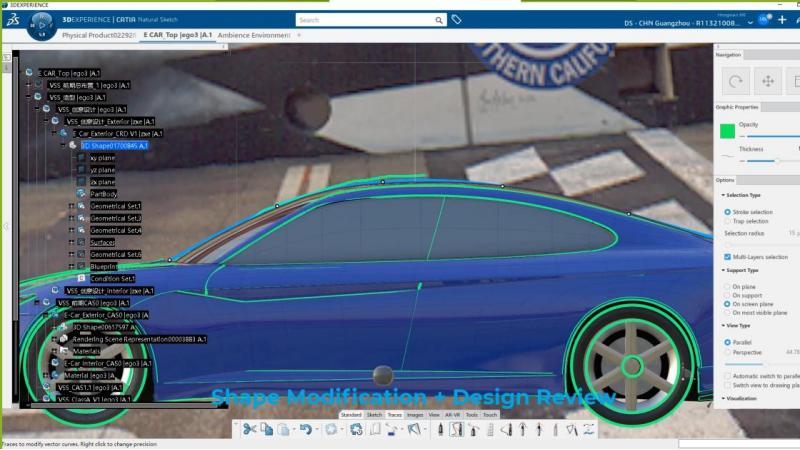This screenshot has width=800, height=450.
Task: Click the 3DS logo icon
Action: click(x=13, y=20)
